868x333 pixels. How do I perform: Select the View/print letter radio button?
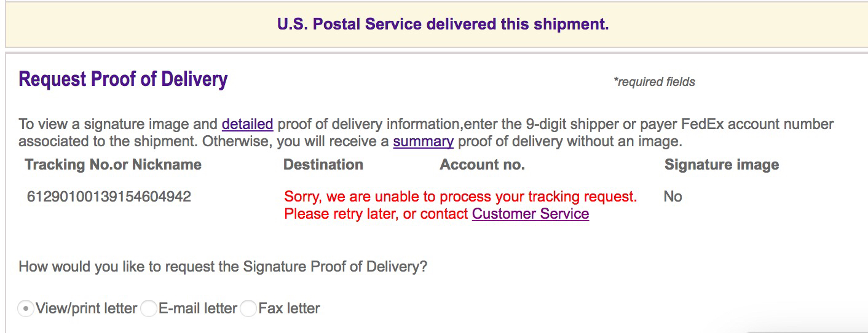click(25, 308)
